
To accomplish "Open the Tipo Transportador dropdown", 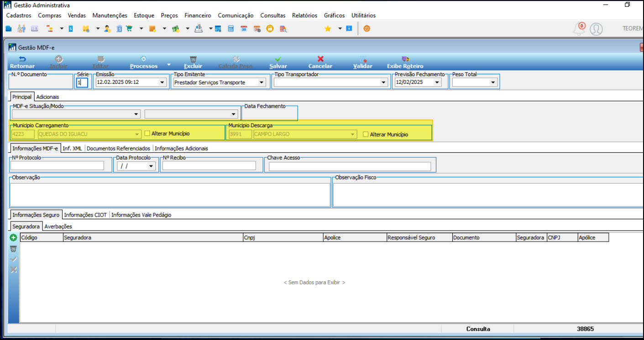I will pyautogui.click(x=383, y=82).
